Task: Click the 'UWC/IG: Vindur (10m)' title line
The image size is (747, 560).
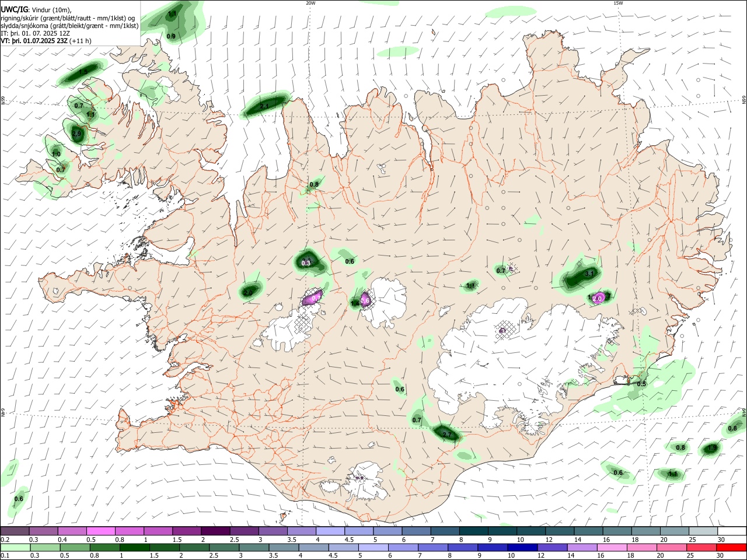Action: tap(36, 10)
